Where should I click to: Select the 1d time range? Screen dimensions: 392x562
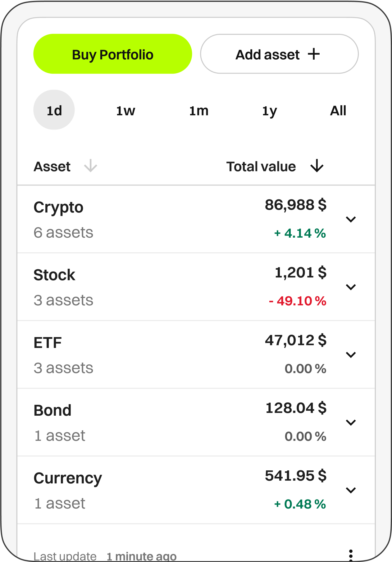point(54,110)
